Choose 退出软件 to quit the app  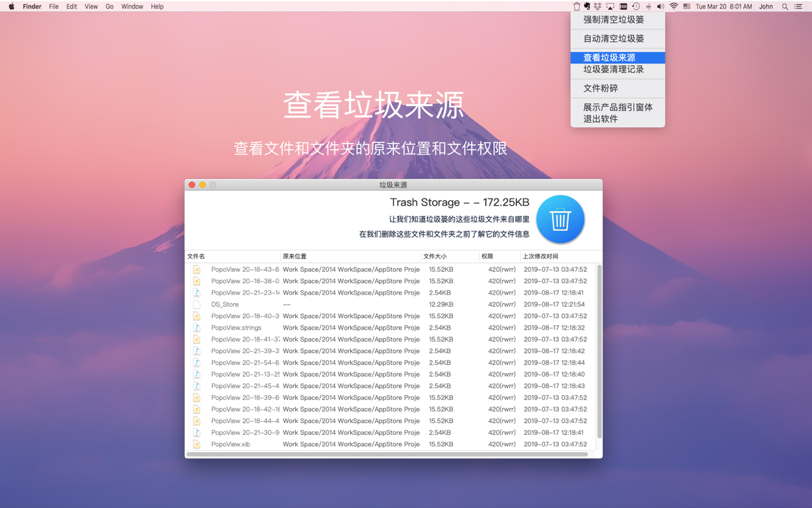[618, 119]
